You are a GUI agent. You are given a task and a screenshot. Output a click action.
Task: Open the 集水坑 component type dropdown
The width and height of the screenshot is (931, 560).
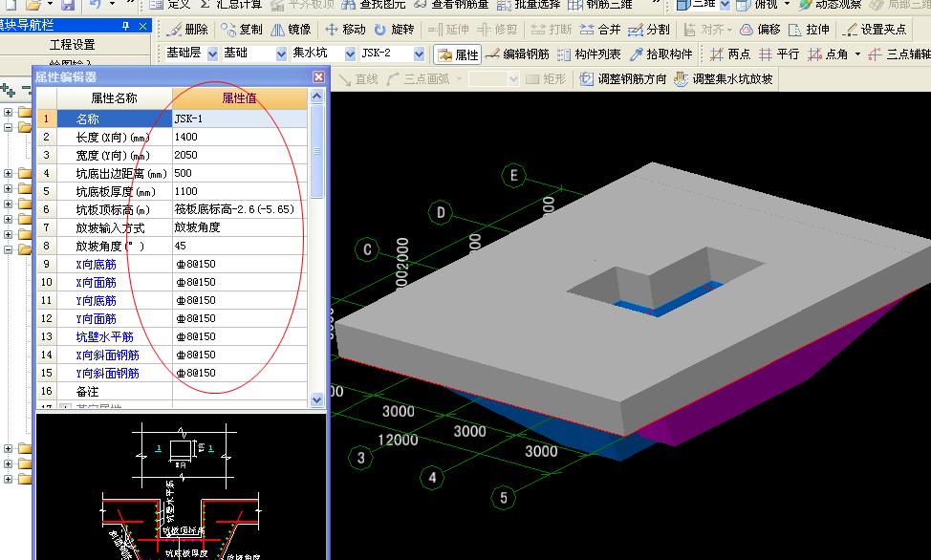(350, 54)
